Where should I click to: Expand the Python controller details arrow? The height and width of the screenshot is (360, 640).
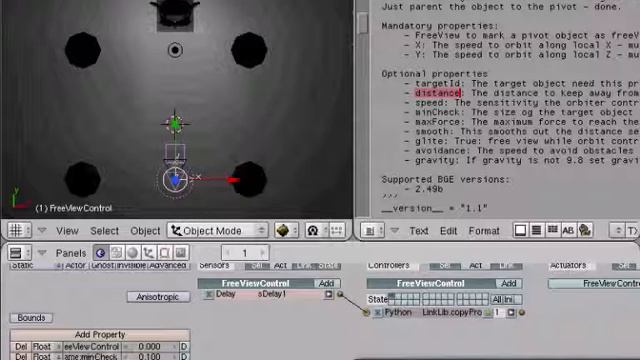[x=511, y=313]
